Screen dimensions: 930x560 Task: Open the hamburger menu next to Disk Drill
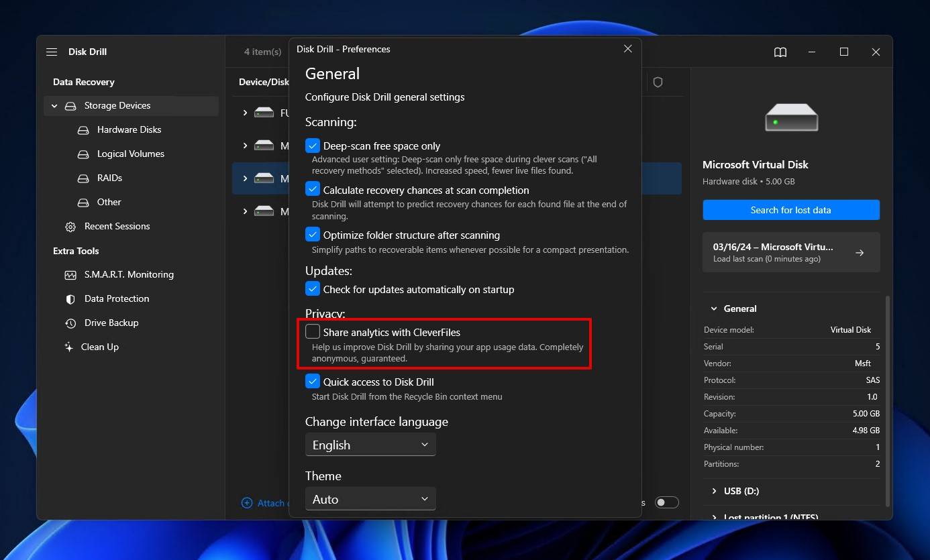click(x=52, y=52)
